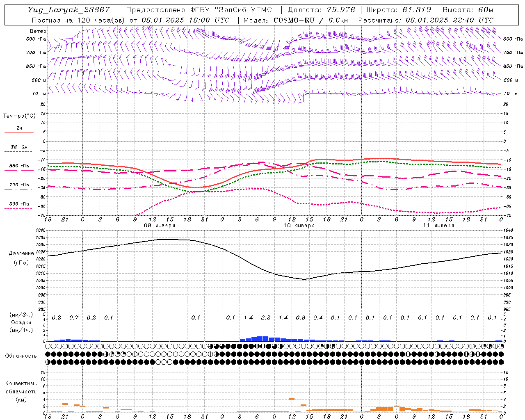
Task: Select the "700 гПа" temperature legend entry
Action: (19, 185)
